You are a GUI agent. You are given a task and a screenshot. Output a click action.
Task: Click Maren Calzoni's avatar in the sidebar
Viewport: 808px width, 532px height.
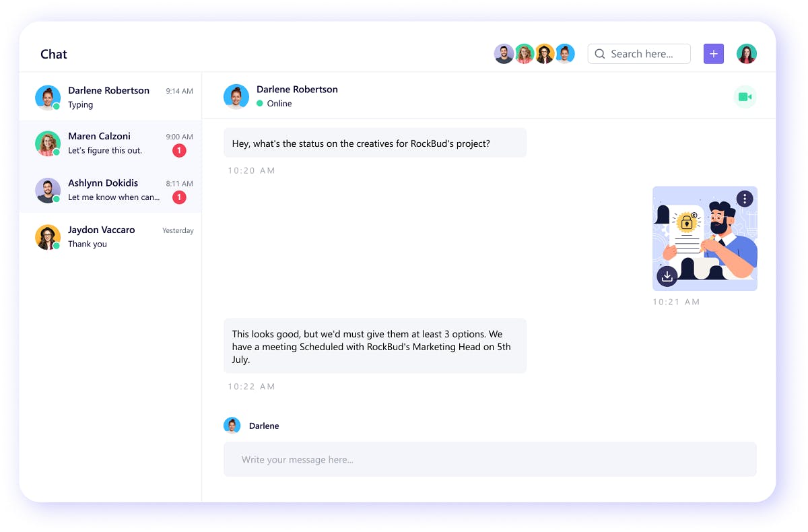pos(47,143)
